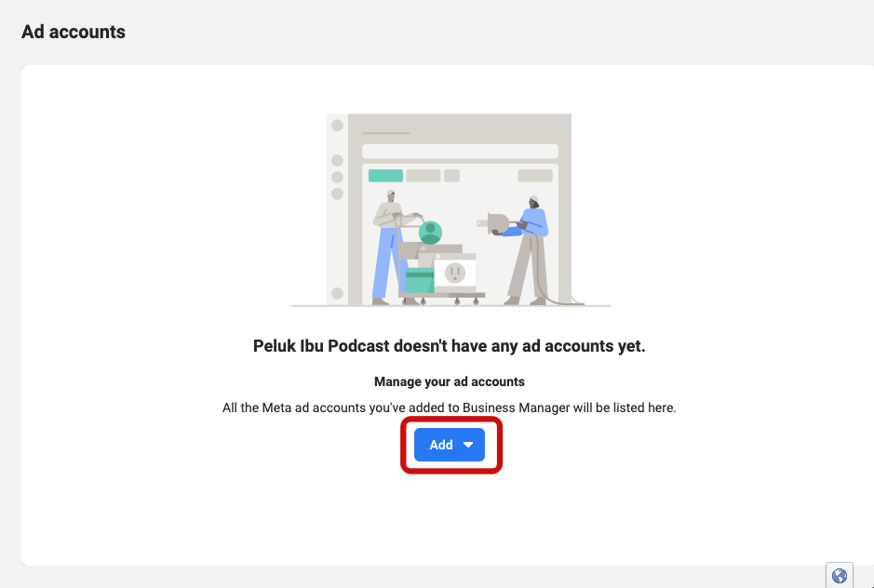
Task: Click the 'Peluk Ibu Podcast doesn't have' headline
Action: [x=450, y=346]
